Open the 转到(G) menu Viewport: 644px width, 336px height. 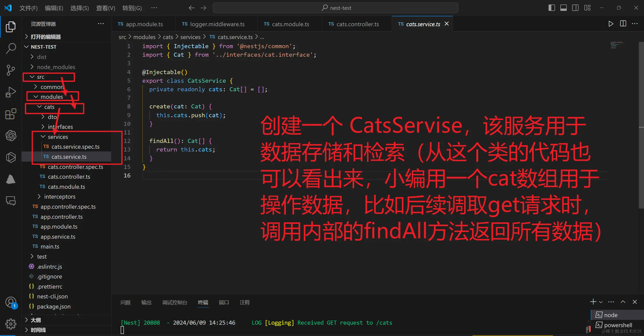tap(132, 8)
